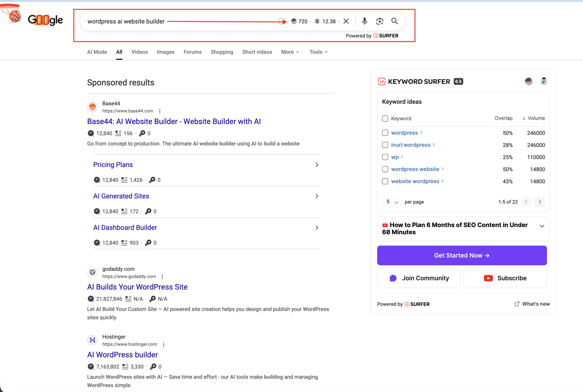Viewport: 583px width, 392px height.
Task: Clear the search query with X icon
Action: click(346, 21)
